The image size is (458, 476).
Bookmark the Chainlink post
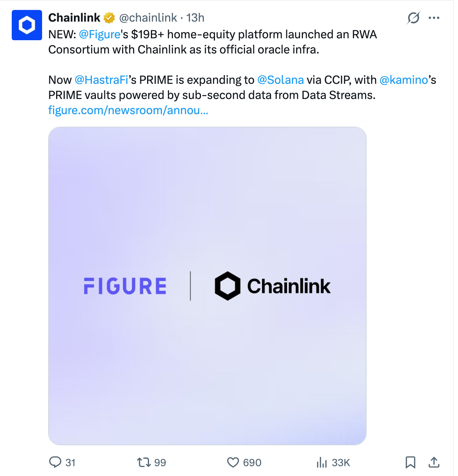click(x=411, y=462)
